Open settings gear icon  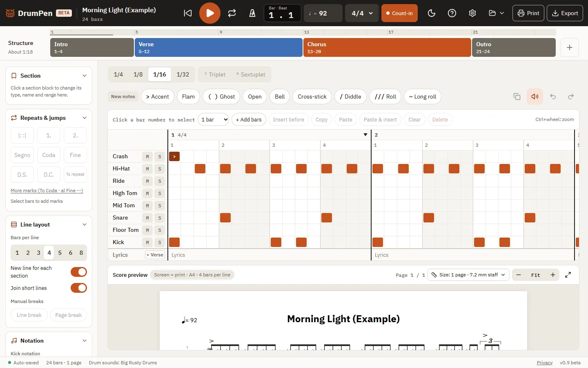pyautogui.click(x=472, y=13)
